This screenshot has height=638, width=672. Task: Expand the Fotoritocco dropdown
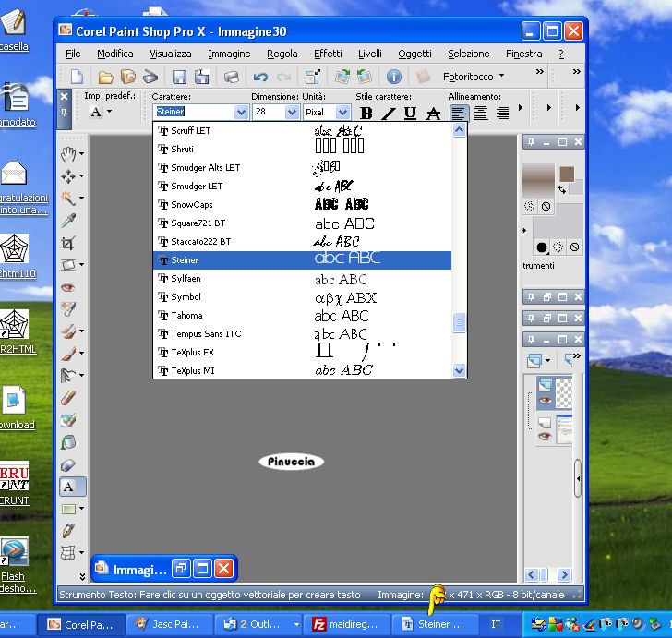tap(501, 77)
